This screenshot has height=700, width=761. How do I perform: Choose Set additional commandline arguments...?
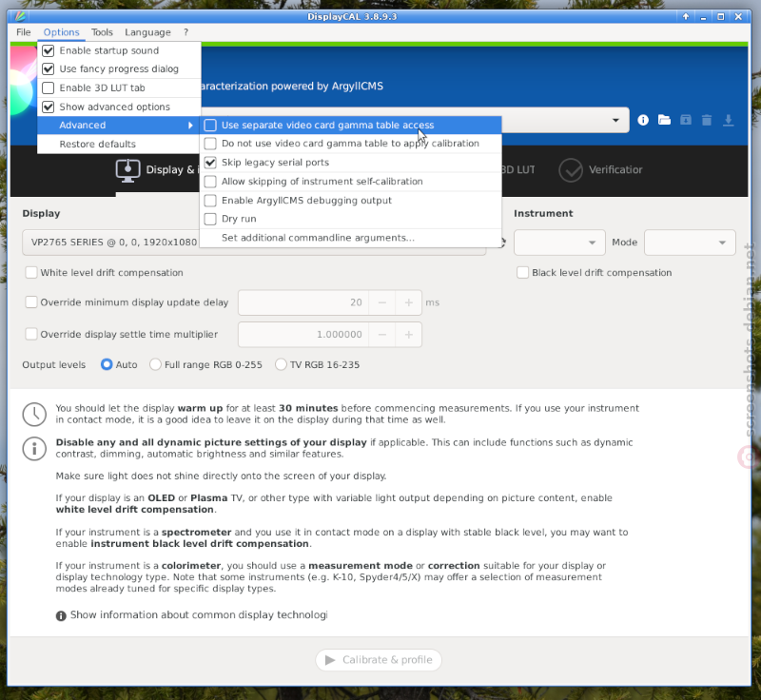pos(350,238)
